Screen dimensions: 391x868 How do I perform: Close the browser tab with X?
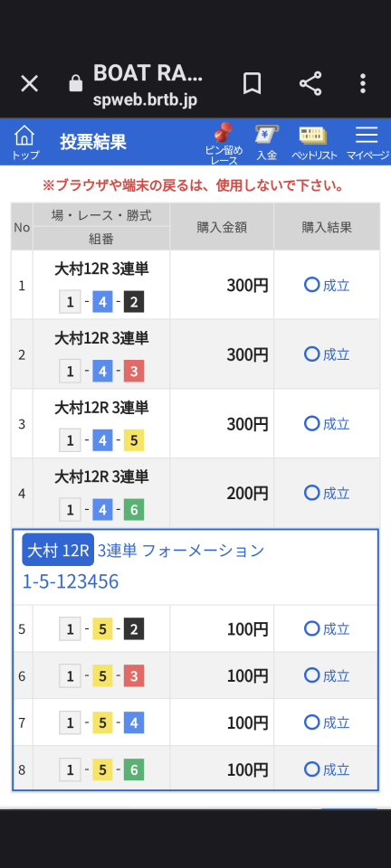29,83
